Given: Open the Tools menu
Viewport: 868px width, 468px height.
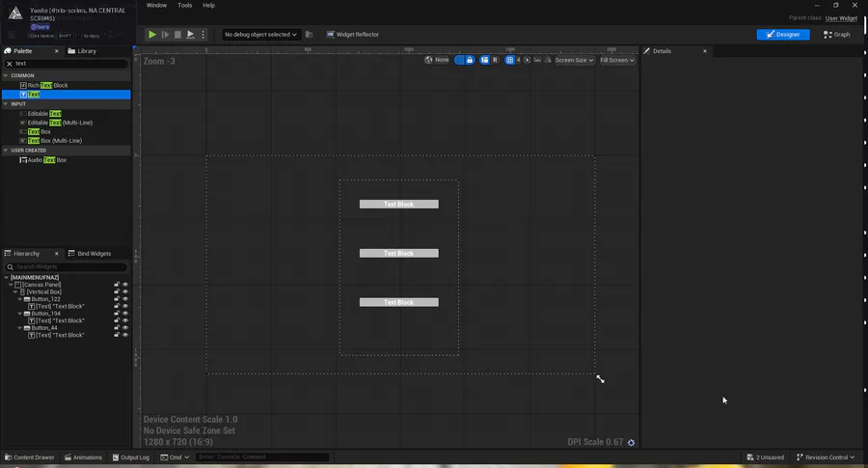Looking at the screenshot, I should (185, 5).
